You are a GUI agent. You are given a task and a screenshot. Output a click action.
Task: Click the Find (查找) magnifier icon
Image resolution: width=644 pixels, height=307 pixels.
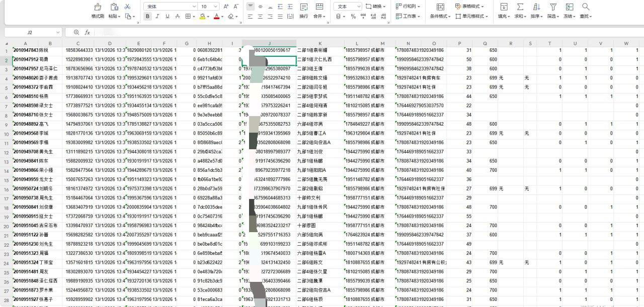(x=586, y=7)
